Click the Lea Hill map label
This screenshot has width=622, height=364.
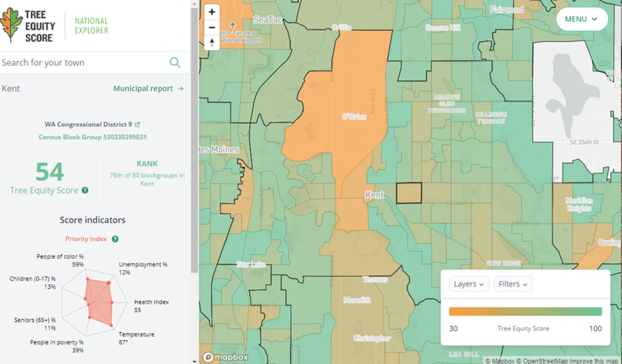click(x=464, y=354)
